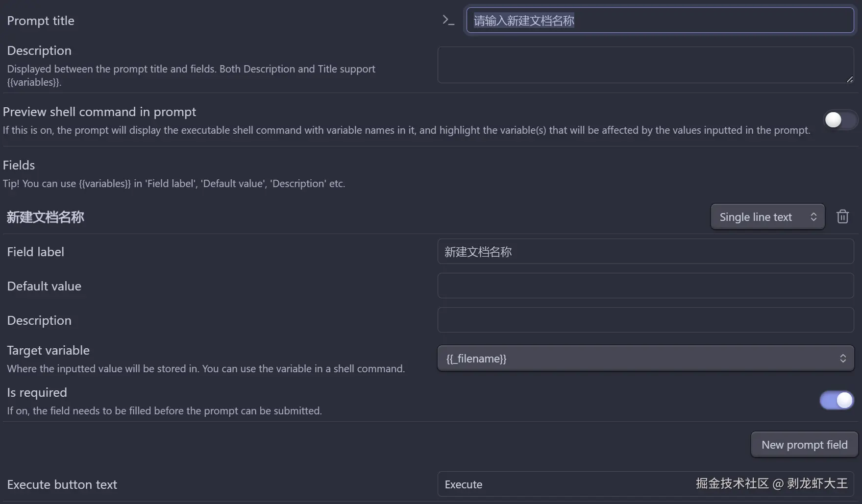Click the New prompt field button
This screenshot has width=862, height=504.
click(804, 445)
